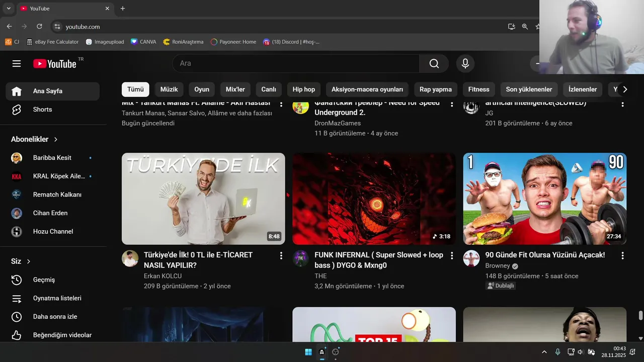Open the 90 Günde Fit thumbnail
Image resolution: width=644 pixels, height=362 pixels.
pos(545,199)
